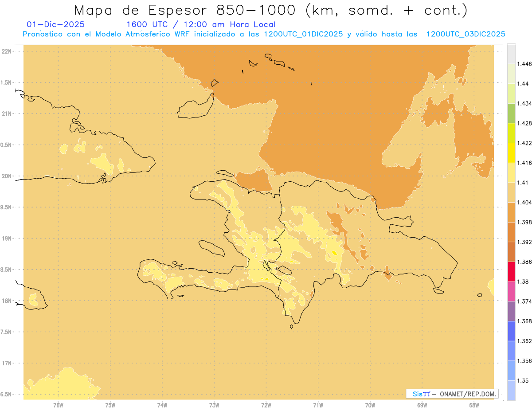Viewport: 532px width, 411px height.
Task: Choose the bright yellow swatch between 1.416 and 1.422
Action: click(x=511, y=153)
